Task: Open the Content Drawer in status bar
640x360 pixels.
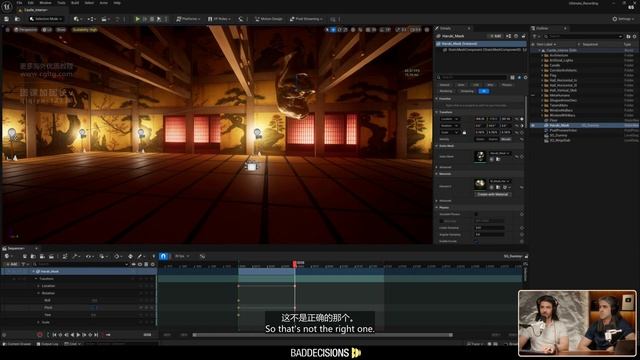Action: coord(18,344)
